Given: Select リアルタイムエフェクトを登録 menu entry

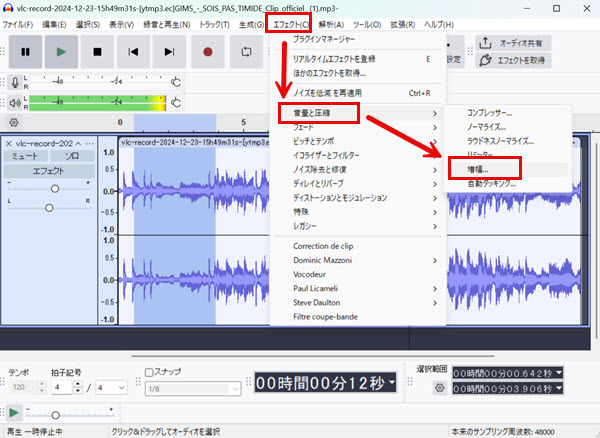Looking at the screenshot, I should [357, 59].
